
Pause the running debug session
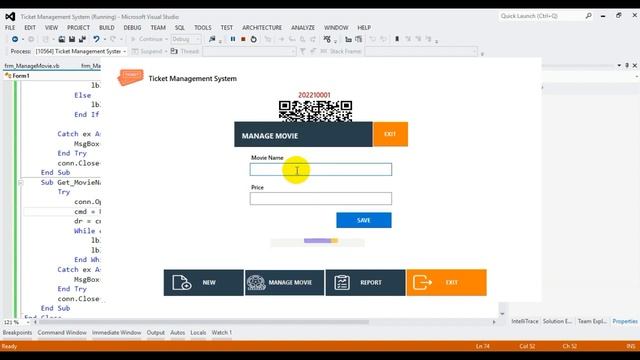click(x=233, y=39)
